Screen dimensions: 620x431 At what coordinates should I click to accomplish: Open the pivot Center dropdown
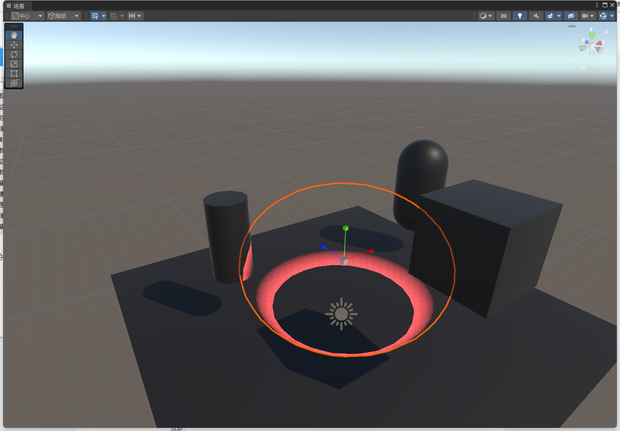click(27, 16)
